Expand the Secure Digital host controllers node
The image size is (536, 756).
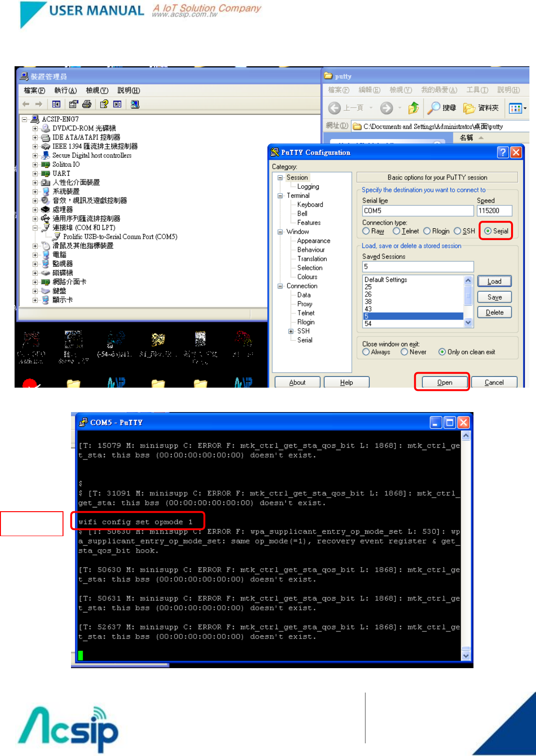coord(35,156)
